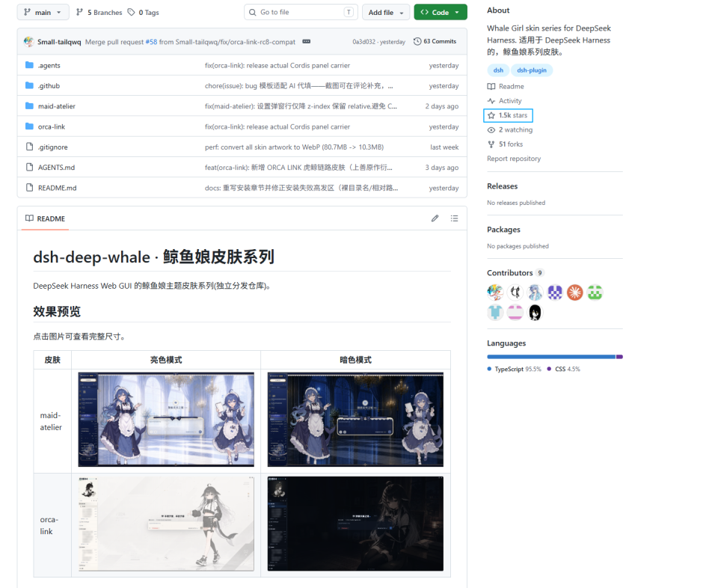
Task: Open the CSS 4.5% language link
Action: (564, 369)
